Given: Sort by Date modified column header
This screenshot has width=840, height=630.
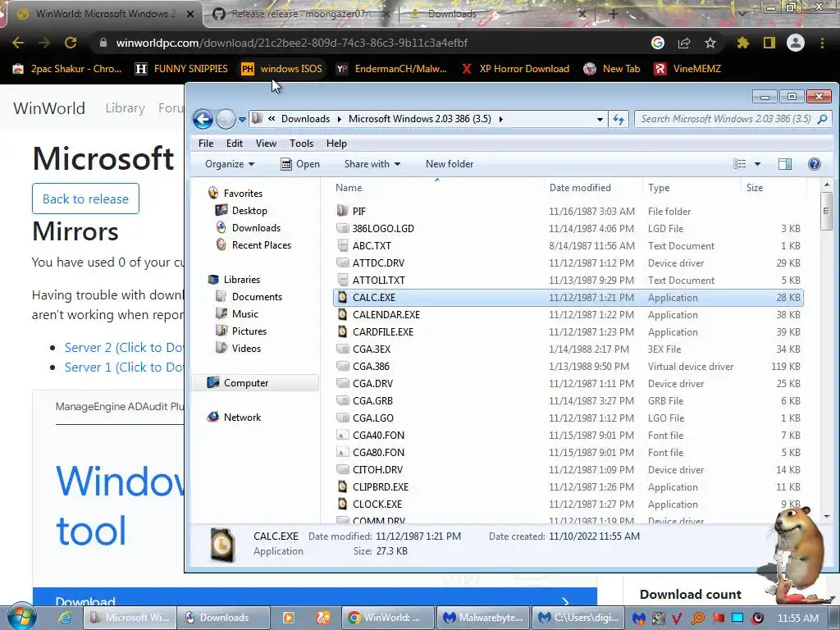Looking at the screenshot, I should click(580, 188).
